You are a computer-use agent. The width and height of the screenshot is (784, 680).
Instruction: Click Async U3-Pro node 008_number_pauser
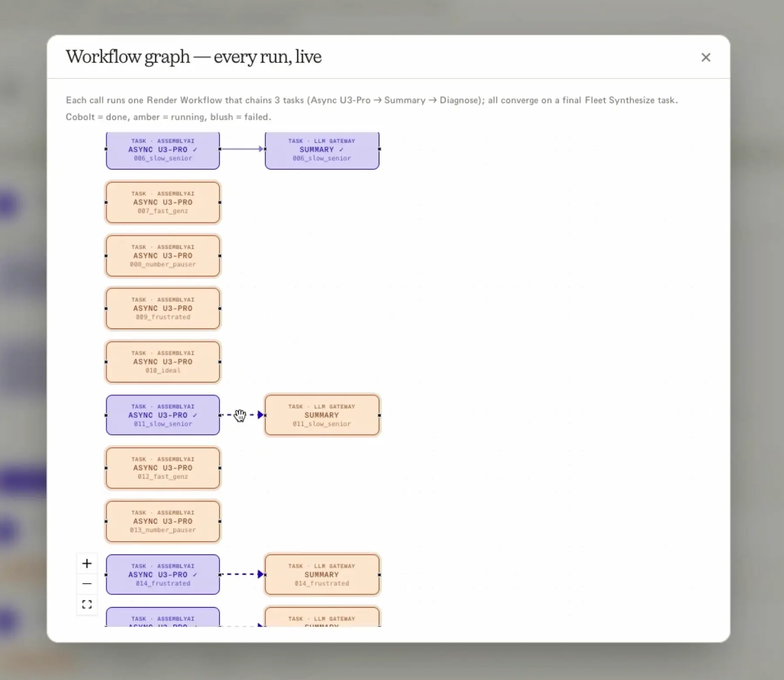(x=163, y=256)
